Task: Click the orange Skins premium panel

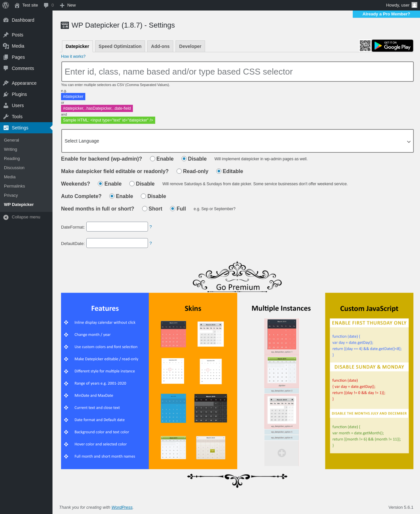Action: 193,381
